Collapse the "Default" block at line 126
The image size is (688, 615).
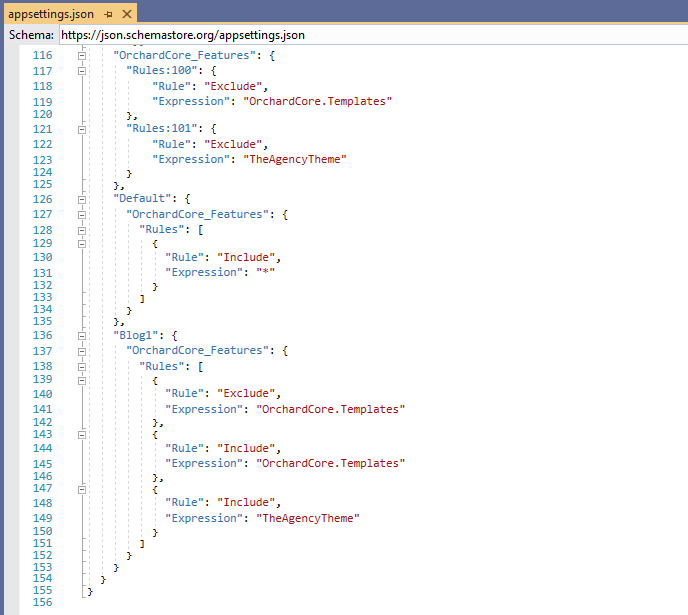pyautogui.click(x=82, y=200)
